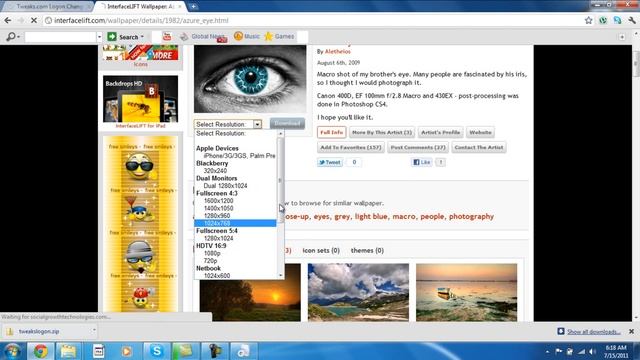This screenshot has height=360, width=640.
Task: Open the light blue tag link
Action: click(x=371, y=216)
